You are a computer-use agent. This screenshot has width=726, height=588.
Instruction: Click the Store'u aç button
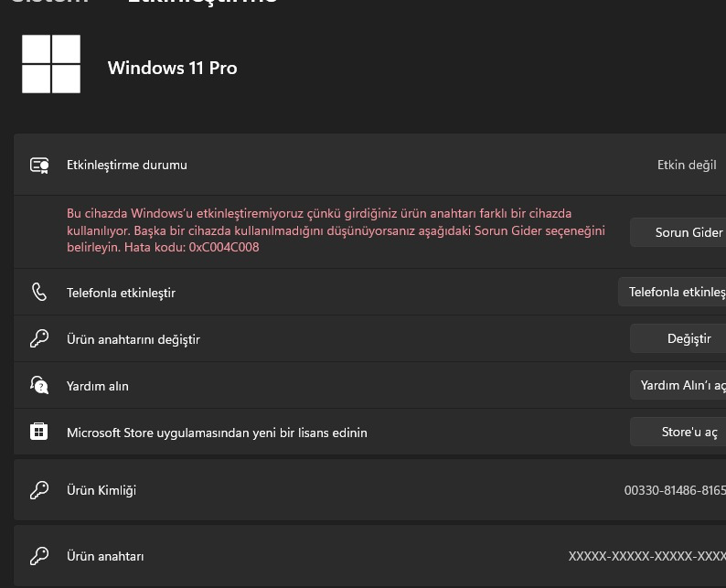[678, 432]
